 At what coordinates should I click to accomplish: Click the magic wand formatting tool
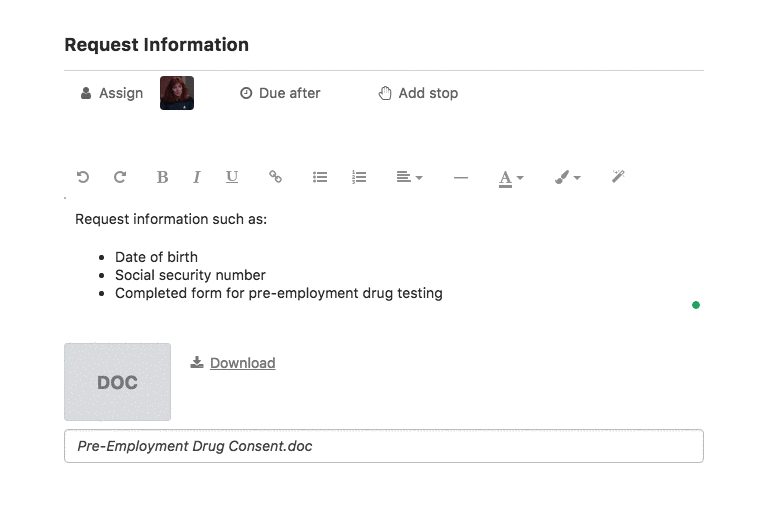point(618,176)
